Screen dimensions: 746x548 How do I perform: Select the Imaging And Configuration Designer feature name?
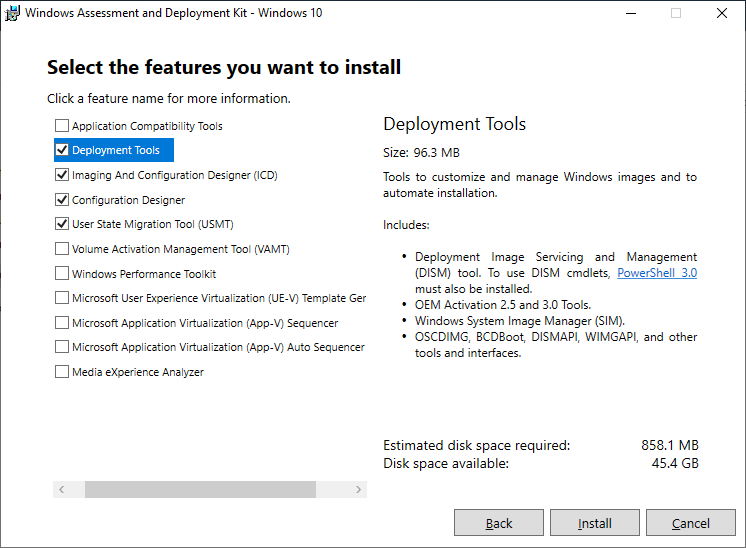[x=175, y=175]
